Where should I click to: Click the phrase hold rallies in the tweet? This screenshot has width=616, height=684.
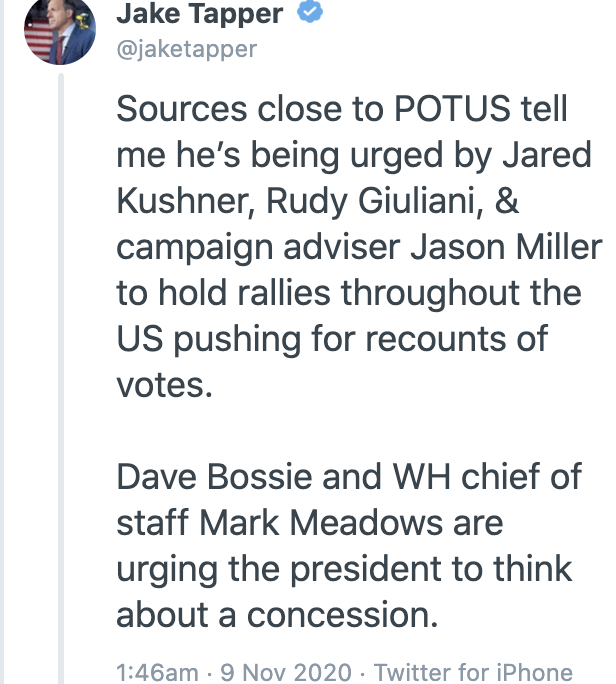[244, 293]
